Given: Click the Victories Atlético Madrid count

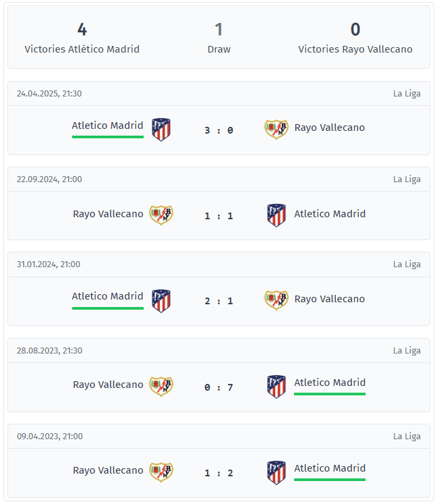Looking at the screenshot, I should tap(82, 30).
